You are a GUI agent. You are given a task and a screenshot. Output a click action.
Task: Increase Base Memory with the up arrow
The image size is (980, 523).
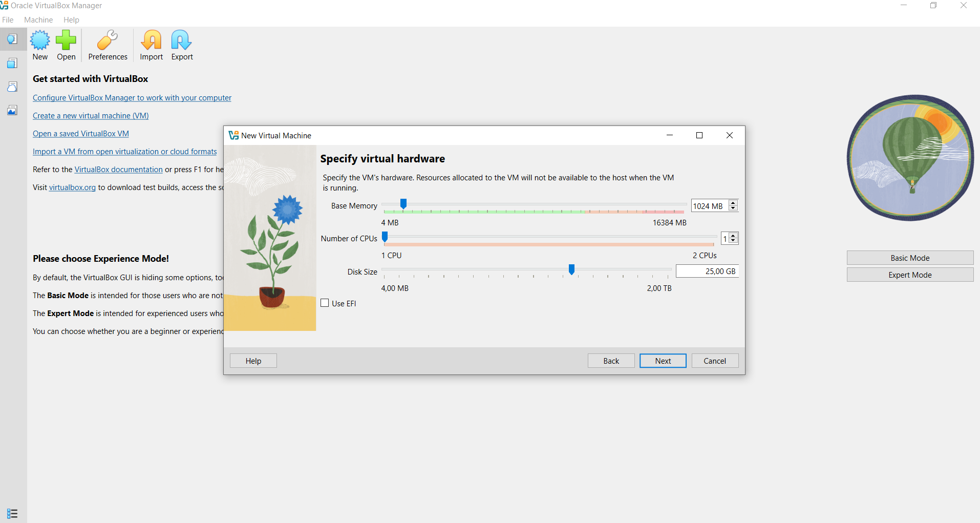[x=733, y=203]
